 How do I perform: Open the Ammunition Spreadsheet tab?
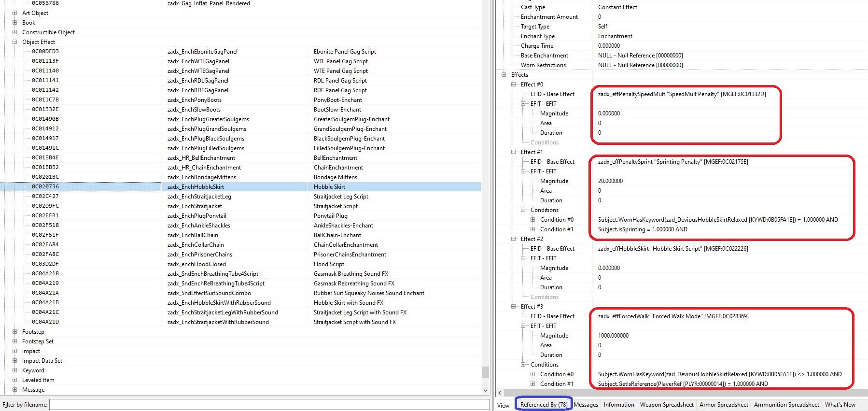(x=786, y=405)
